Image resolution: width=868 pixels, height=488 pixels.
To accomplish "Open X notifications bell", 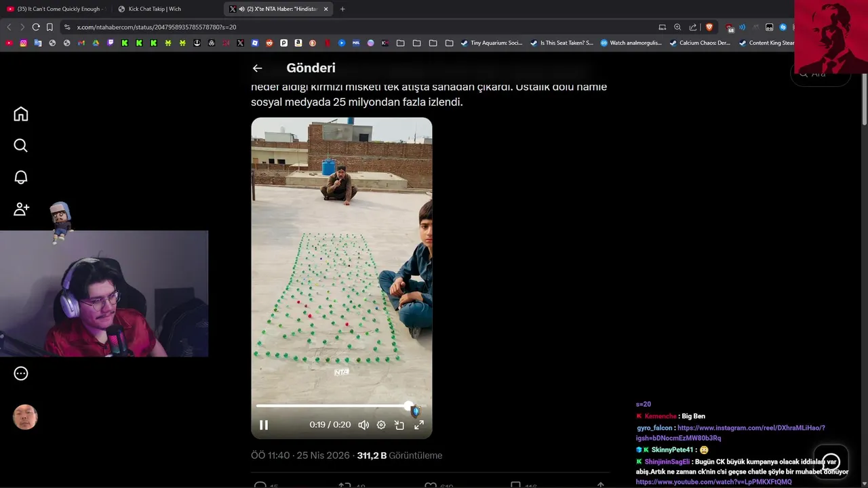I will (x=21, y=177).
